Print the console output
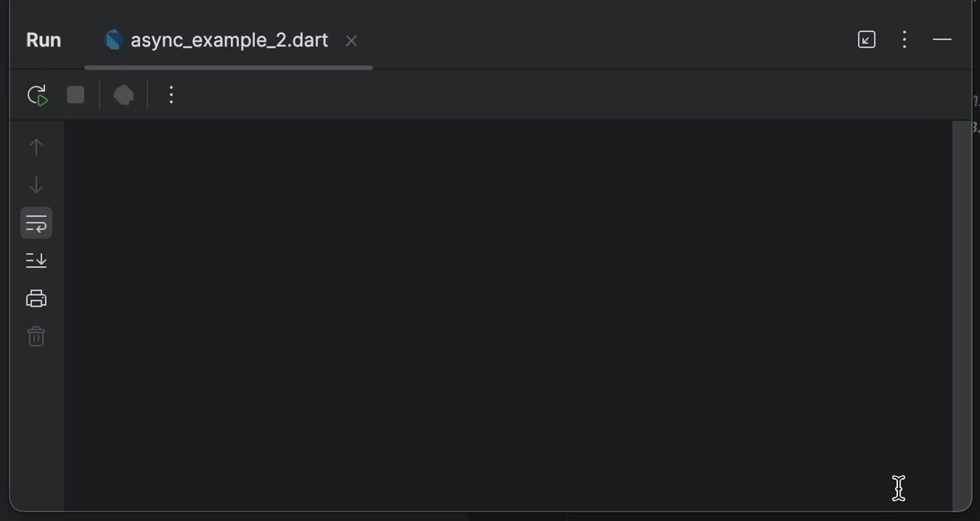 tap(36, 299)
